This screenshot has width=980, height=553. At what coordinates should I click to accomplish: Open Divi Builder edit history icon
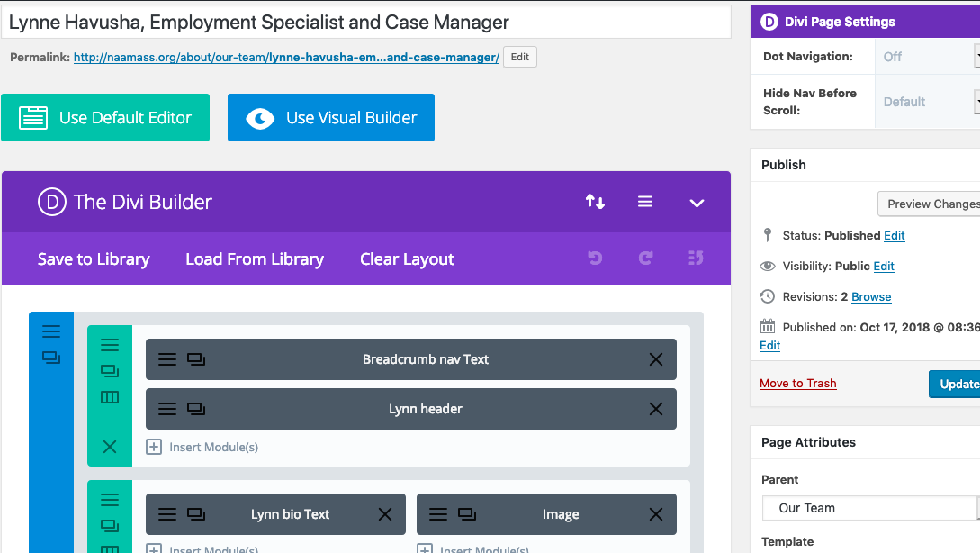point(696,258)
